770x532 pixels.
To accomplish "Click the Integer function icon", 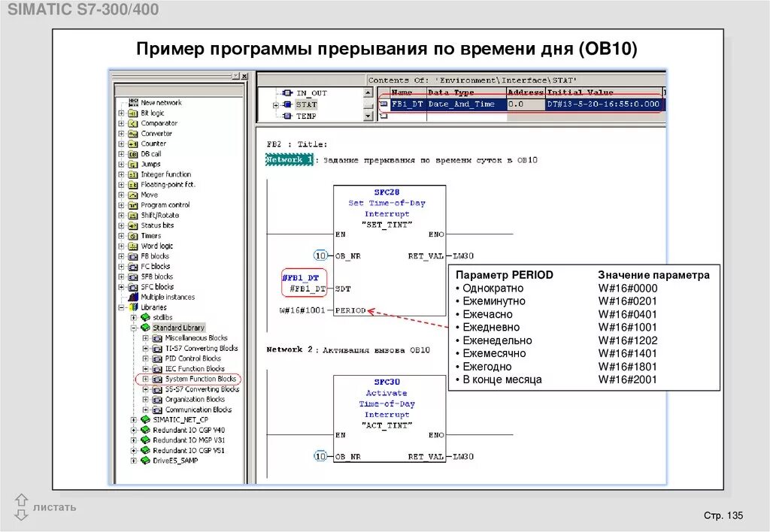I will click(132, 174).
